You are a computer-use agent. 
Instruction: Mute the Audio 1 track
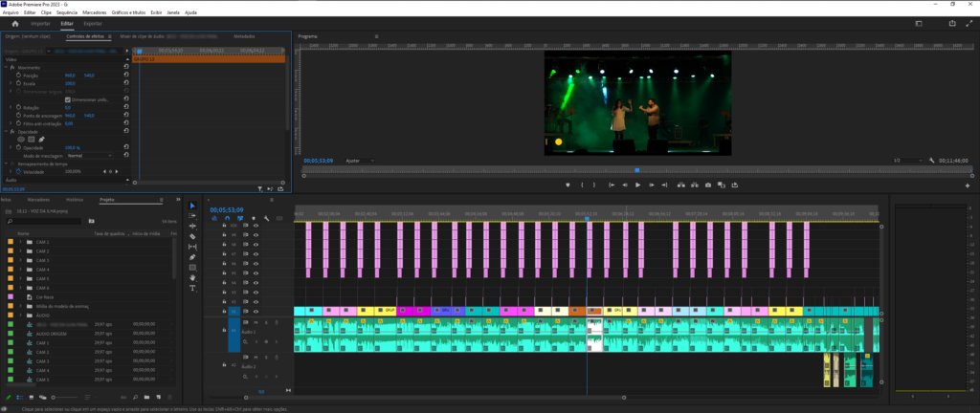point(255,322)
